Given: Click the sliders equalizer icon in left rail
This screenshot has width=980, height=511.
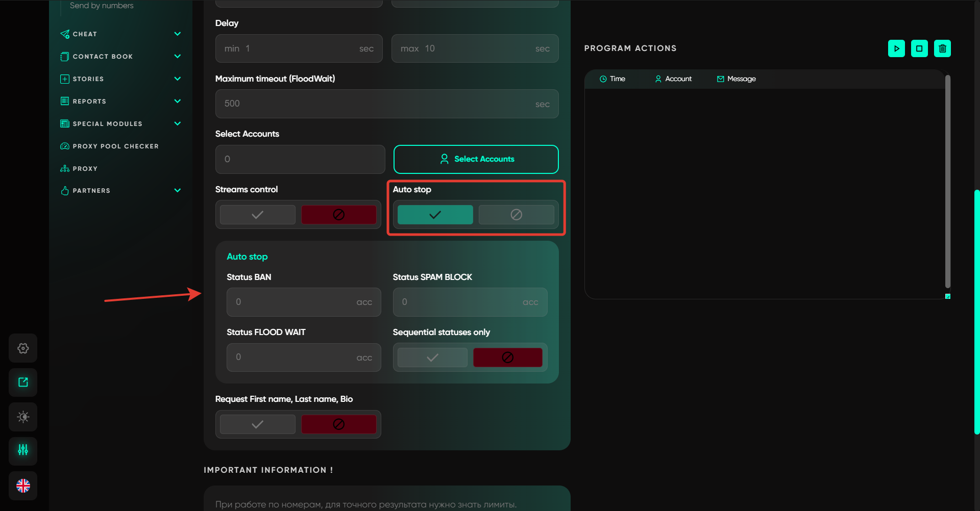Looking at the screenshot, I should [23, 450].
